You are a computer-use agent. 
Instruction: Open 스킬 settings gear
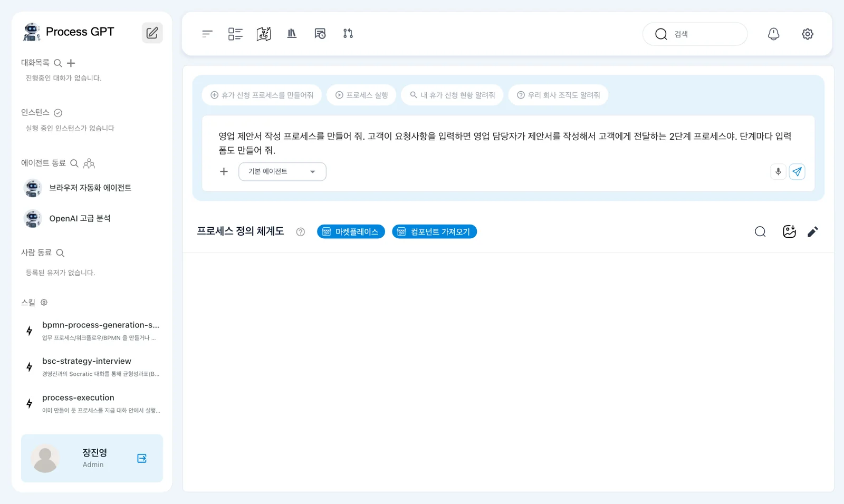pyautogui.click(x=44, y=303)
